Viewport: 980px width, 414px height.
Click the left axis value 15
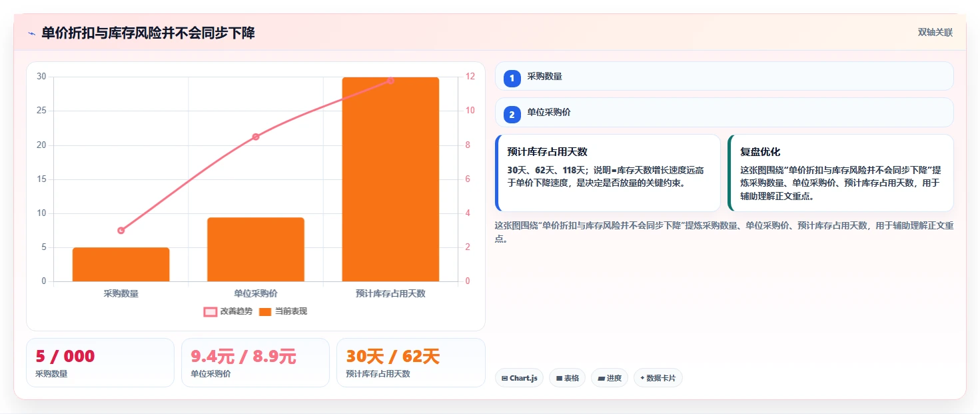(x=41, y=179)
